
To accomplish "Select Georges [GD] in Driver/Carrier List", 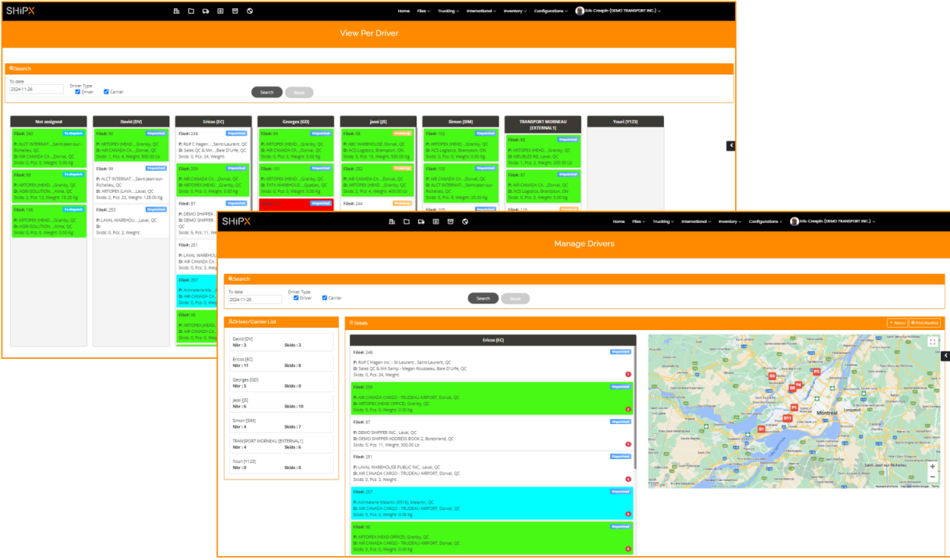I will (x=282, y=382).
